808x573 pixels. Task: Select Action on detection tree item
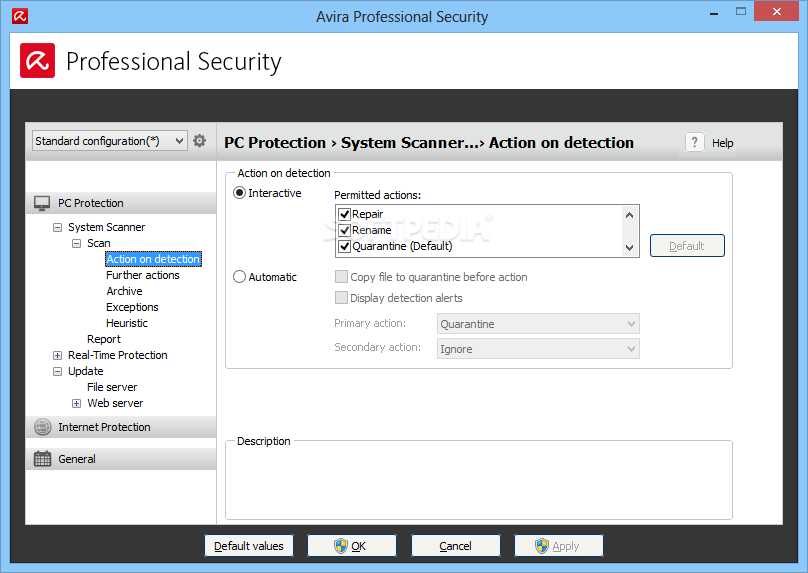pos(153,259)
